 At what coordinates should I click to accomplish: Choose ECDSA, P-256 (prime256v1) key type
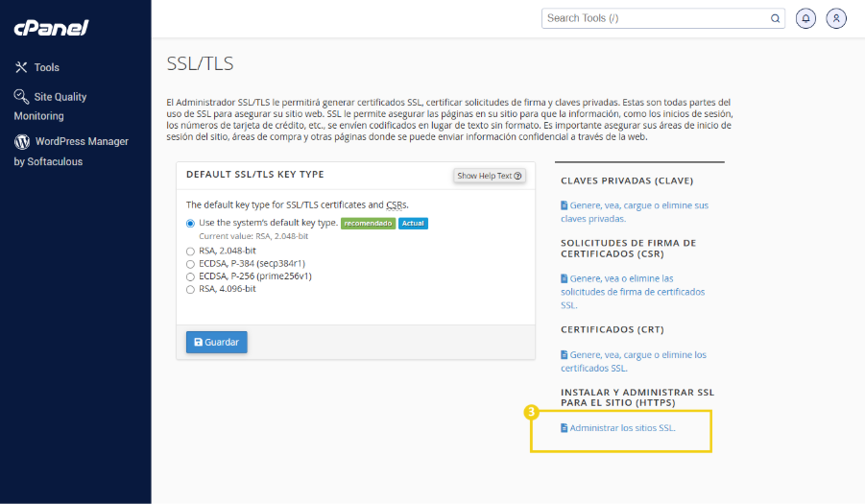pos(190,276)
